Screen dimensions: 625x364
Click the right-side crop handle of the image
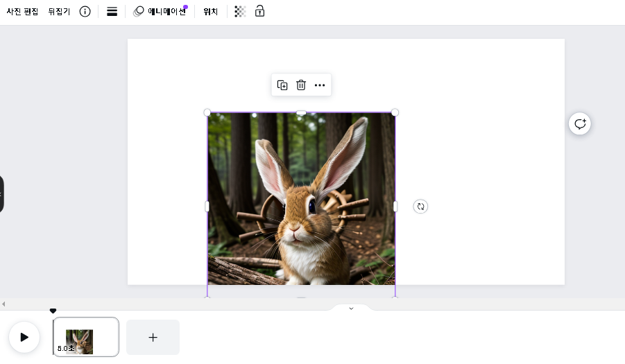click(395, 207)
